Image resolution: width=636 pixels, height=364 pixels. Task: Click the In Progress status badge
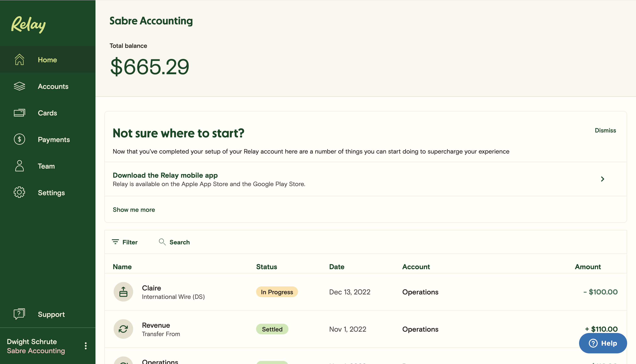(x=277, y=292)
